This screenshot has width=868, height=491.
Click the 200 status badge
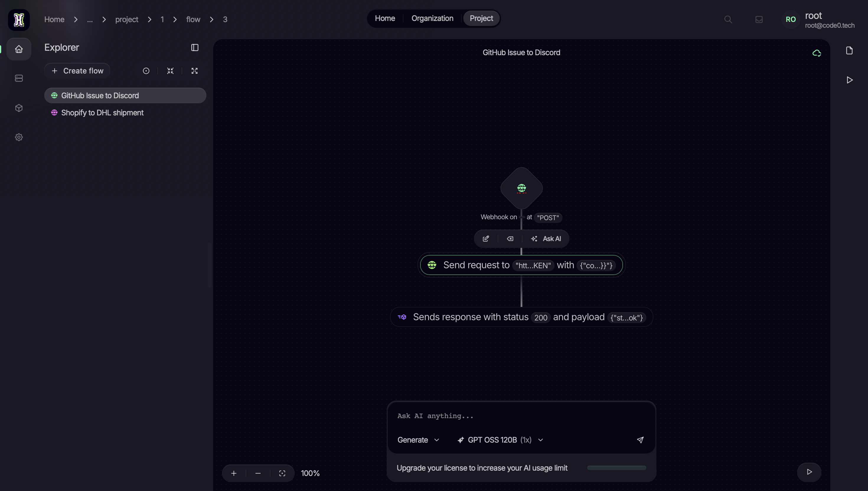[x=541, y=318]
